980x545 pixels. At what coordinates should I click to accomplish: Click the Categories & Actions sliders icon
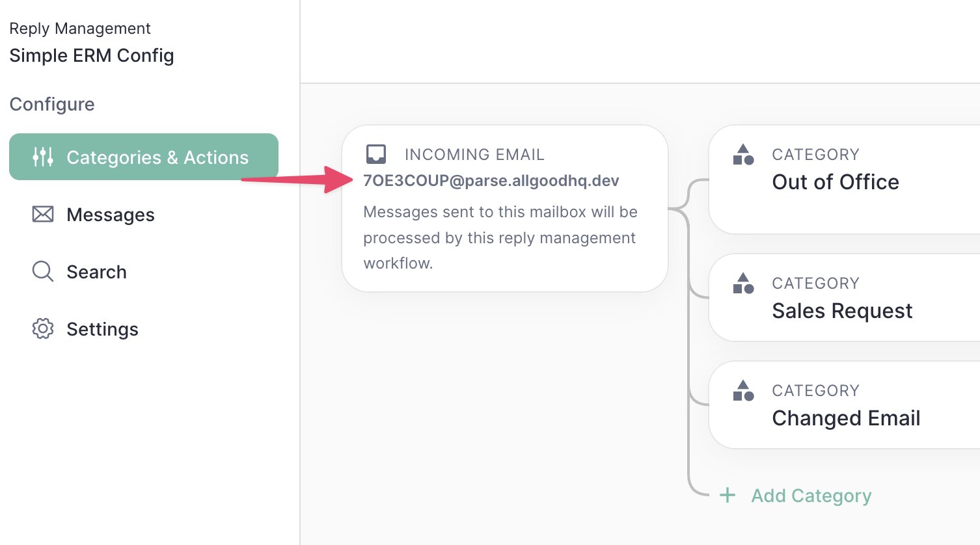(43, 157)
